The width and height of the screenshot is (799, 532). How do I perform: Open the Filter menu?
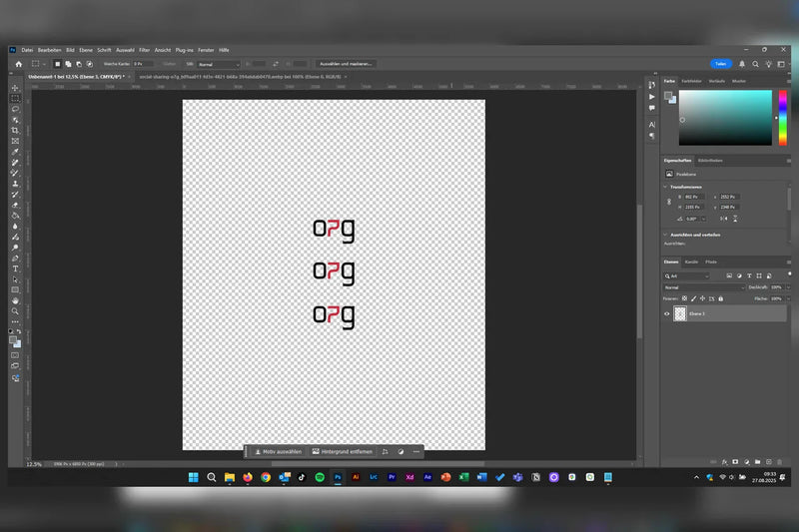(145, 49)
